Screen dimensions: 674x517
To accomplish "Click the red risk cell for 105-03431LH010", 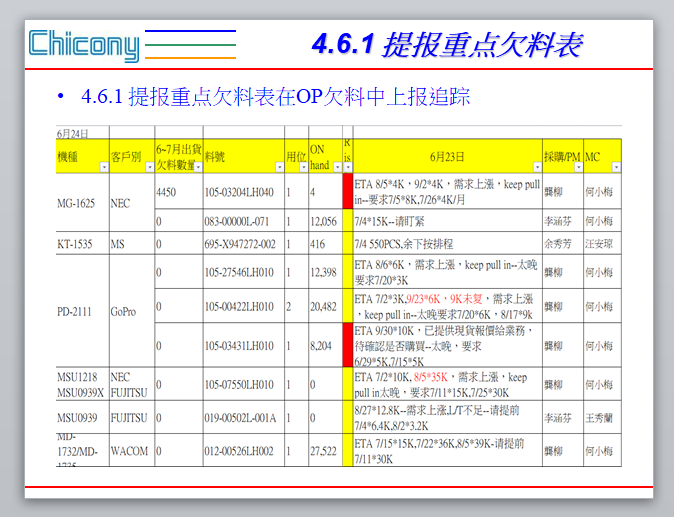I will (x=348, y=346).
